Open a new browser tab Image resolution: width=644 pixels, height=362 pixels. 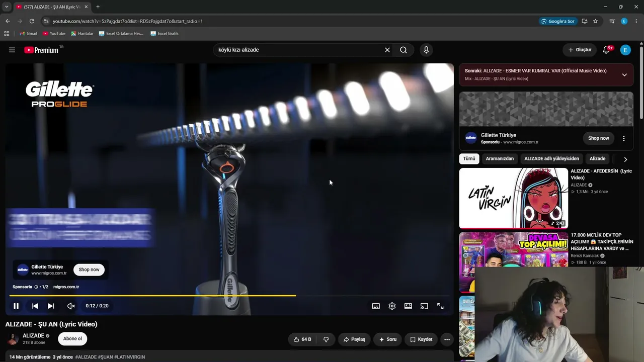(x=98, y=7)
